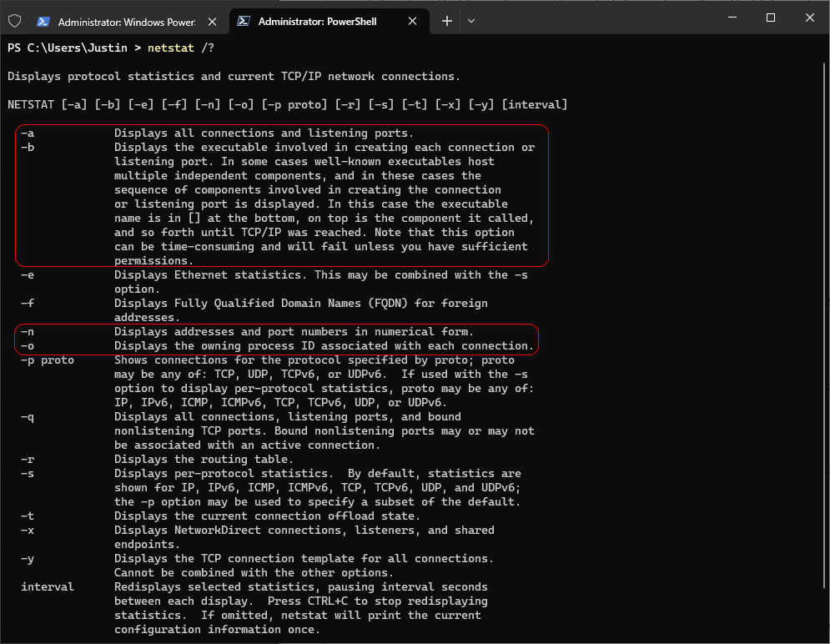Open a new tab with the plus button
This screenshot has width=830, height=644.
pos(447,21)
